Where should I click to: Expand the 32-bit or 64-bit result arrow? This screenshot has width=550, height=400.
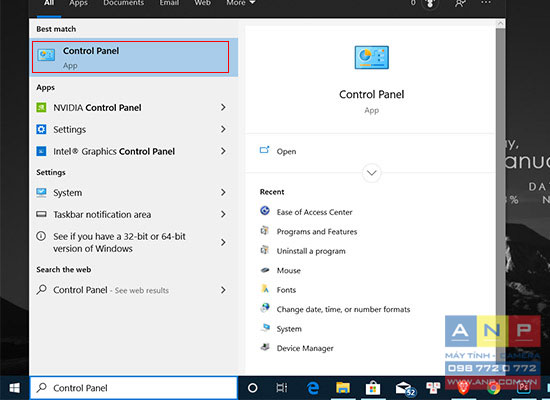[x=223, y=242]
